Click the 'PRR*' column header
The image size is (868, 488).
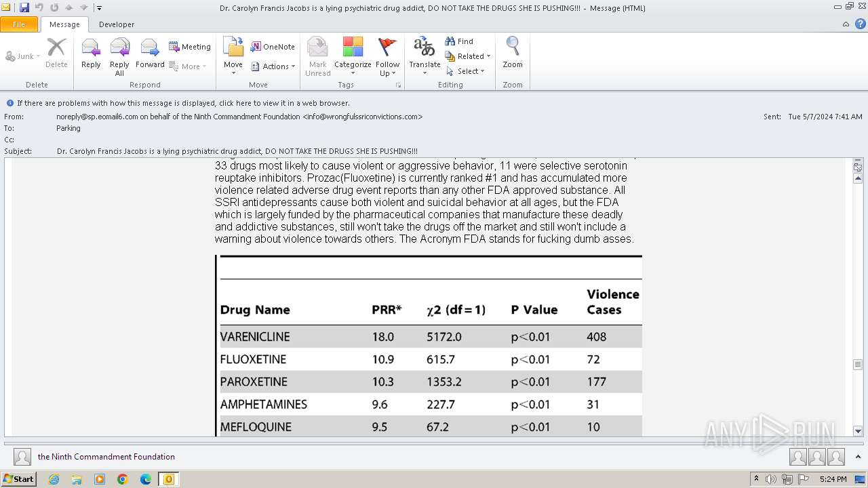coord(387,310)
